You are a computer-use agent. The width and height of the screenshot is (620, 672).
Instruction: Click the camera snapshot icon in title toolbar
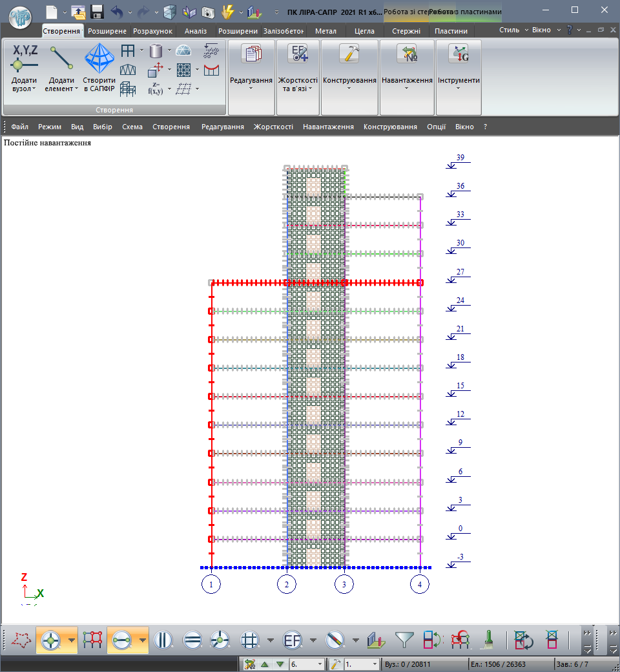(207, 12)
